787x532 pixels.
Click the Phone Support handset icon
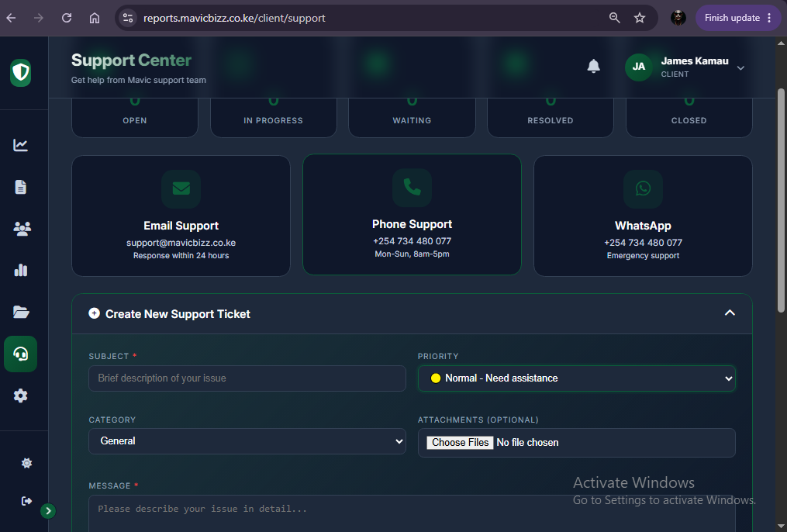412,187
